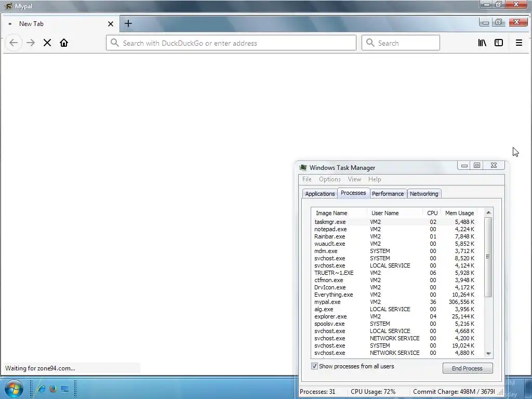Select the notepad.exe process row
Image resolution: width=532 pixels, height=399 pixels.
tap(394, 229)
